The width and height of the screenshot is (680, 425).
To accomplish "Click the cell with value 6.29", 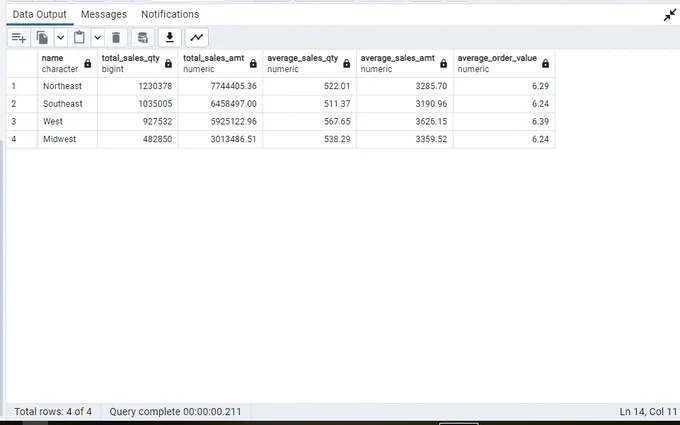I will tap(504, 86).
